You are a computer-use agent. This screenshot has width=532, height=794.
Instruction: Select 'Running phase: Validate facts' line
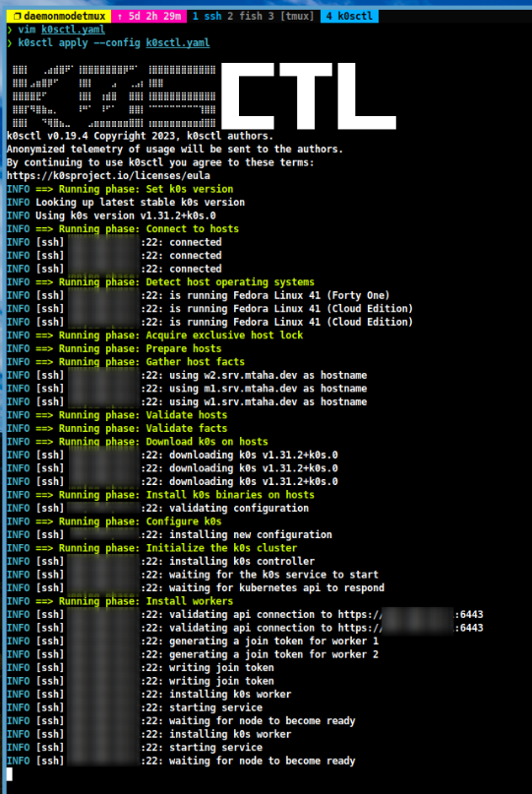tap(117, 428)
